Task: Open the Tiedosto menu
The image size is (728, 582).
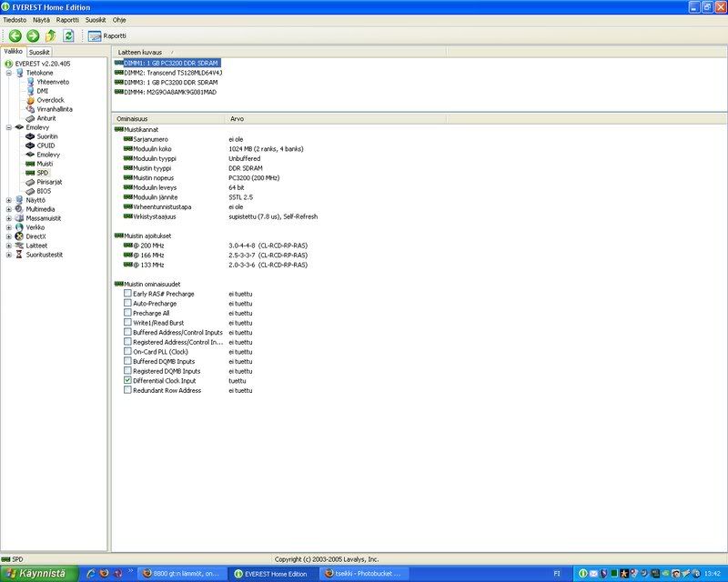Action: tap(15, 19)
